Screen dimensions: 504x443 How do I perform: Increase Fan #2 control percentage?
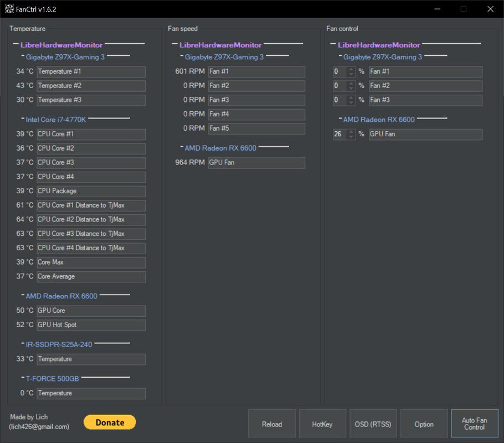tap(351, 83)
